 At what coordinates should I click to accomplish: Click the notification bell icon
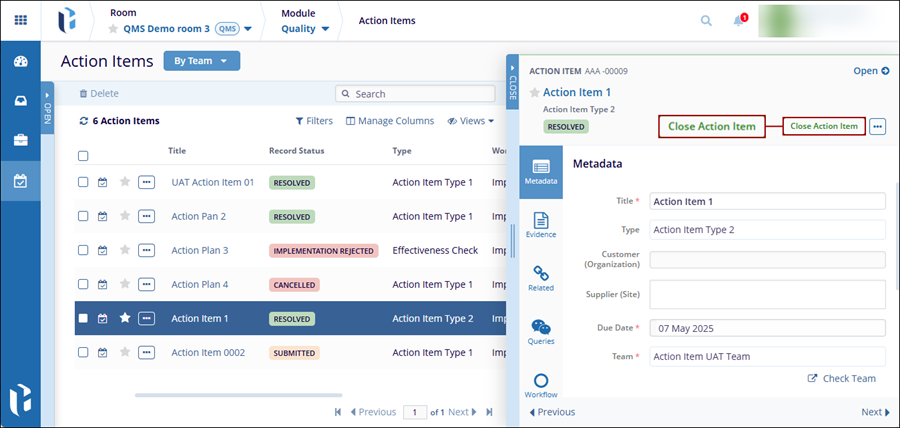coord(739,21)
